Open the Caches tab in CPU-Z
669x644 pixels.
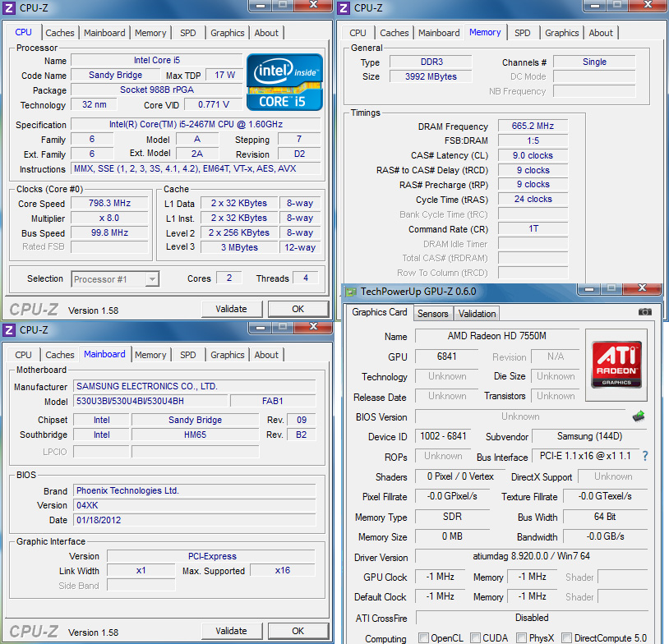(60, 32)
